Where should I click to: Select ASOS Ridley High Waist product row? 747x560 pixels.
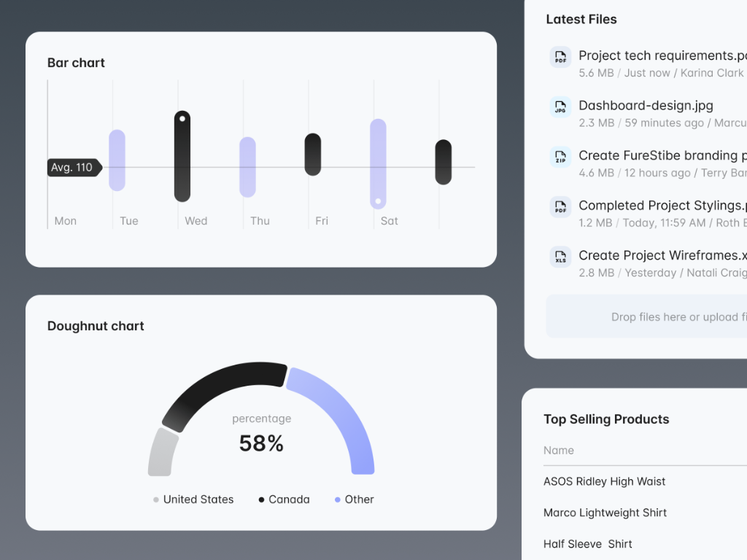604,481
